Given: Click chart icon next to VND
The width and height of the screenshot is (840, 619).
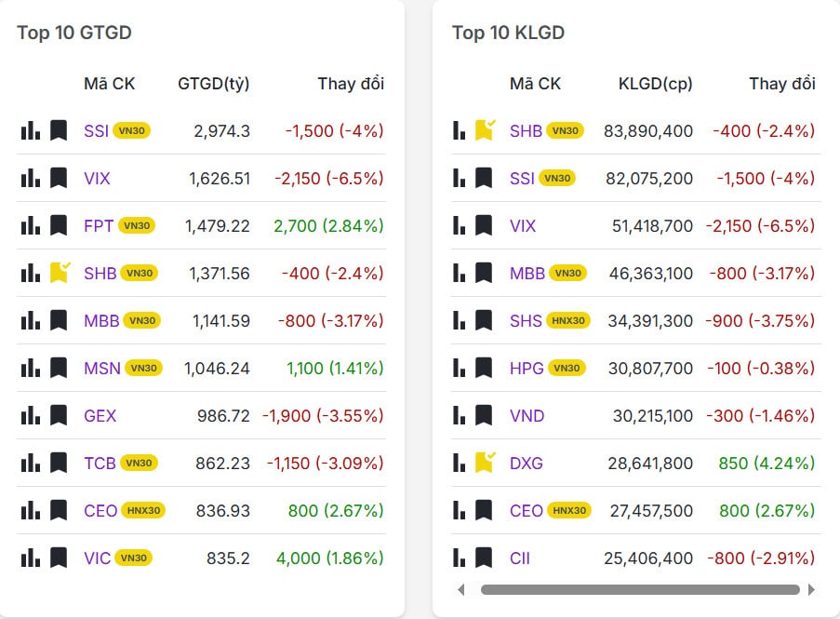Looking at the screenshot, I should pos(458,416).
